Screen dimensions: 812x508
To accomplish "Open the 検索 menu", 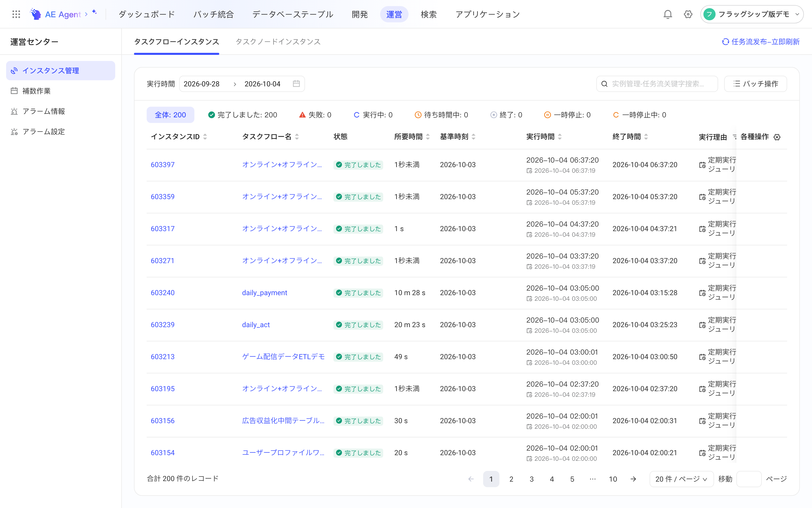I will coord(429,14).
